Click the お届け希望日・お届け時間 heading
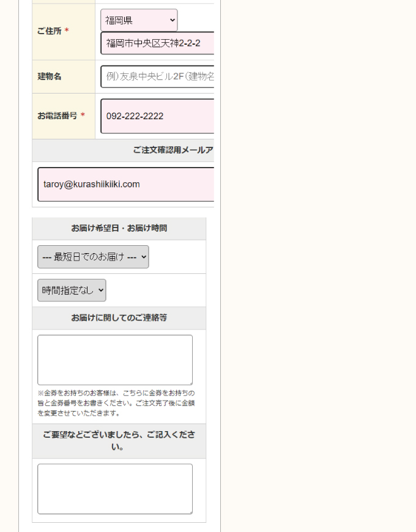The height and width of the screenshot is (532, 416). click(119, 228)
